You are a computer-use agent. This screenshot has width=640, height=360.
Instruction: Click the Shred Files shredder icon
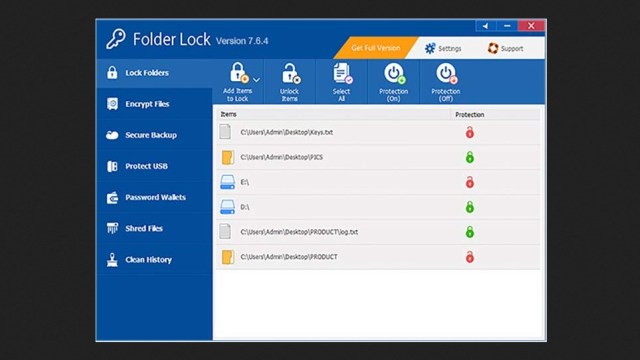coord(112,228)
